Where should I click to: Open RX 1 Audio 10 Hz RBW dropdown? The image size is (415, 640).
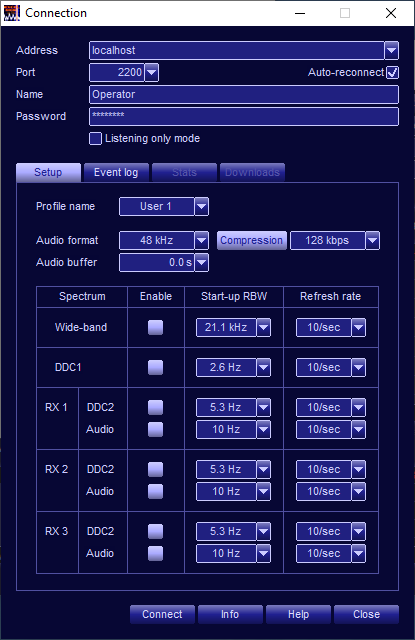point(264,429)
